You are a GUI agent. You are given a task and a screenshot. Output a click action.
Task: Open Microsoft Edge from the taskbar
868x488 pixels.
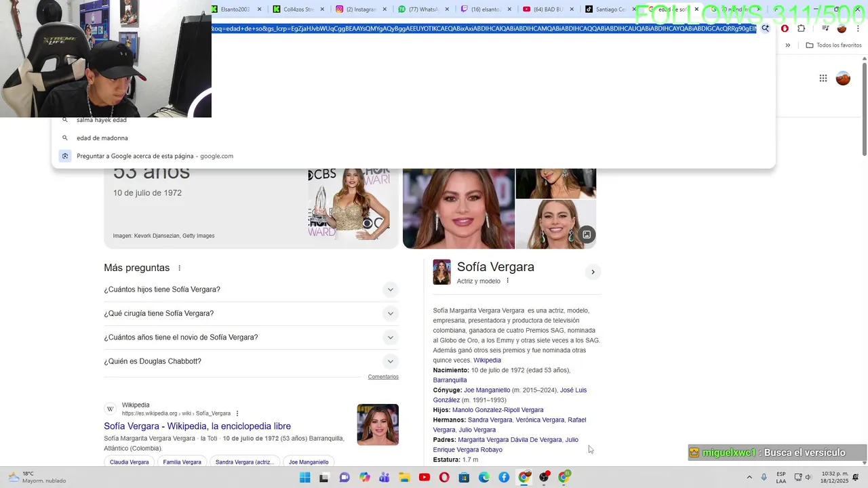(x=484, y=478)
